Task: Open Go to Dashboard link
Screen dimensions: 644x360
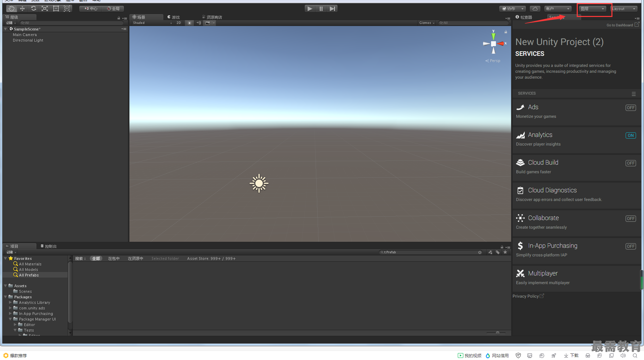Action: pos(623,25)
